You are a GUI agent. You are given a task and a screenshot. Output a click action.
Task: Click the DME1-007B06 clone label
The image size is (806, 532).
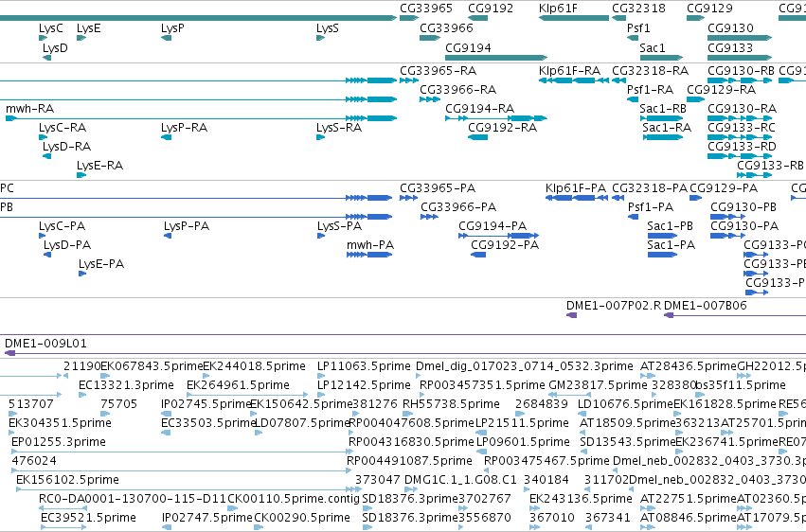pyautogui.click(x=706, y=306)
